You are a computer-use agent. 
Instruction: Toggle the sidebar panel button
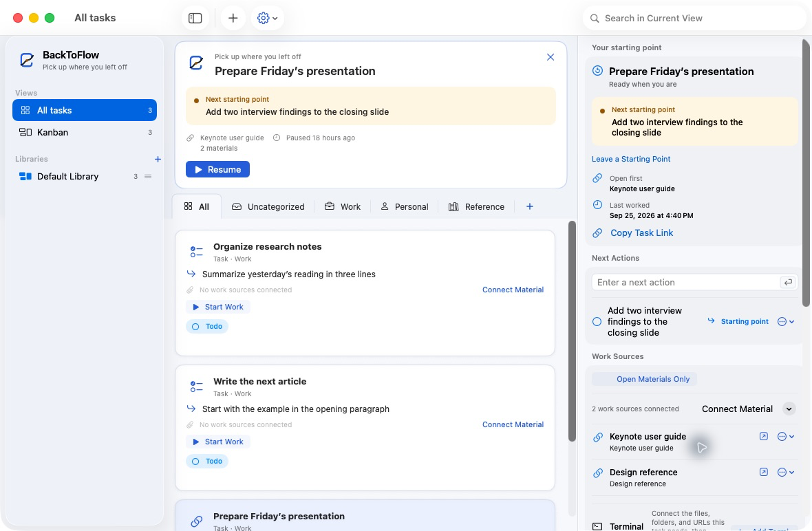195,18
